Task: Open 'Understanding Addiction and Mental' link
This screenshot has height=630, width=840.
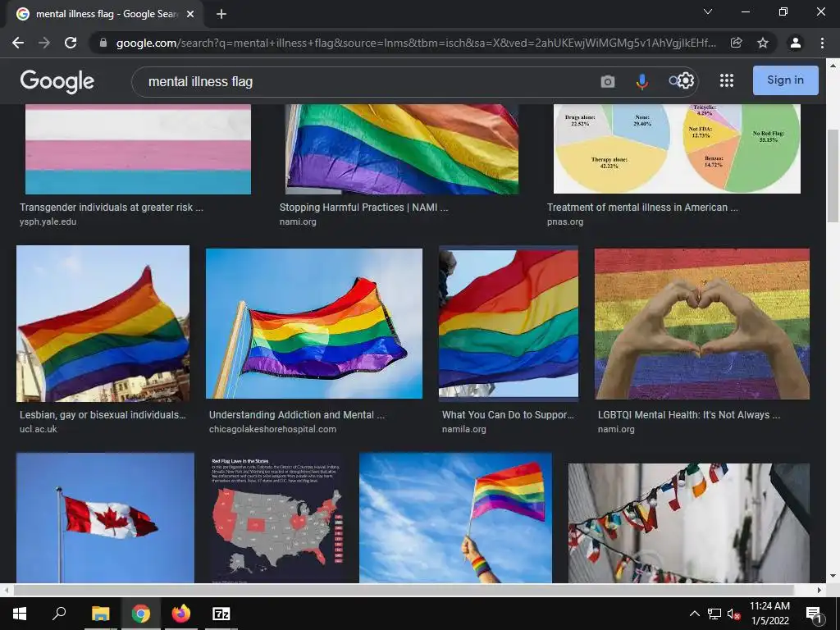Action: pyautogui.click(x=297, y=414)
